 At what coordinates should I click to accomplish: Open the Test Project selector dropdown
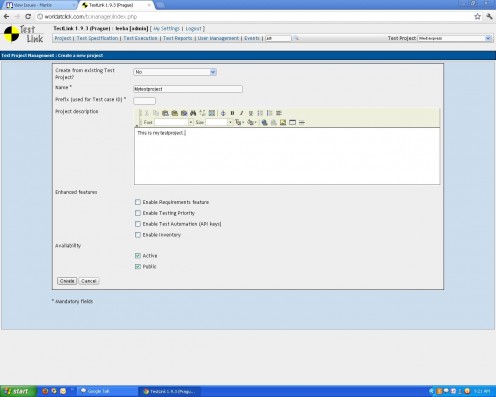[x=455, y=38]
